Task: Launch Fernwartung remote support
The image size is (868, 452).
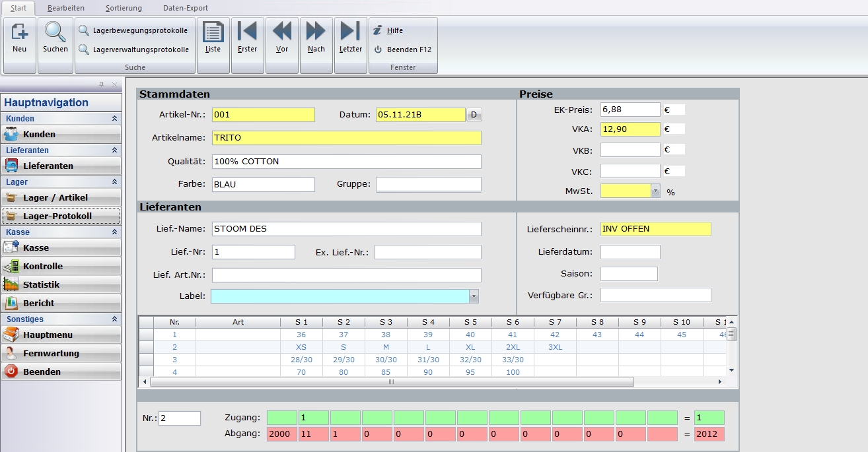Action: (61, 353)
